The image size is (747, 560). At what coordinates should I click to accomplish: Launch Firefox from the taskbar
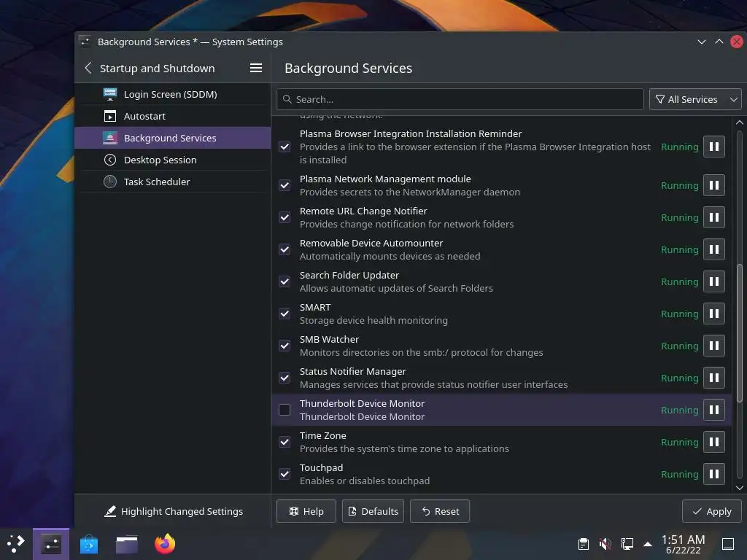click(165, 544)
